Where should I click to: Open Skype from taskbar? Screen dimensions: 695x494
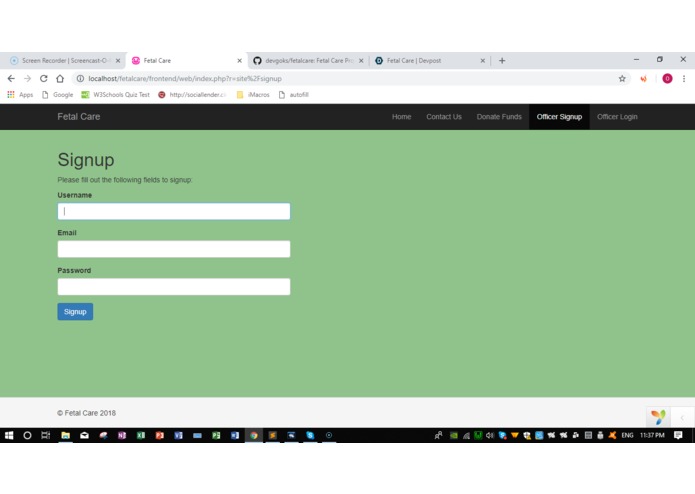310,436
